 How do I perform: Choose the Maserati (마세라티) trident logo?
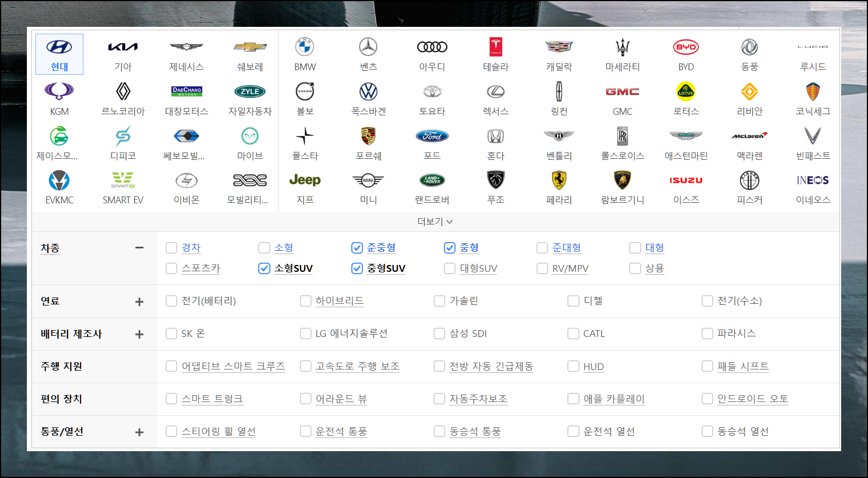pyautogui.click(x=622, y=47)
